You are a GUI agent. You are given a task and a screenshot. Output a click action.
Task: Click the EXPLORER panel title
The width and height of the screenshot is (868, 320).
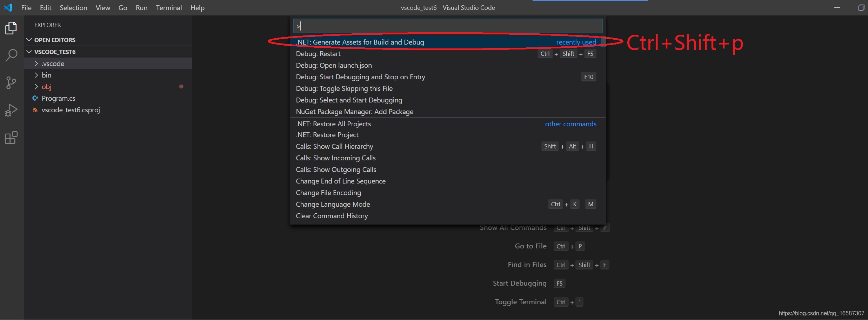[x=47, y=25]
